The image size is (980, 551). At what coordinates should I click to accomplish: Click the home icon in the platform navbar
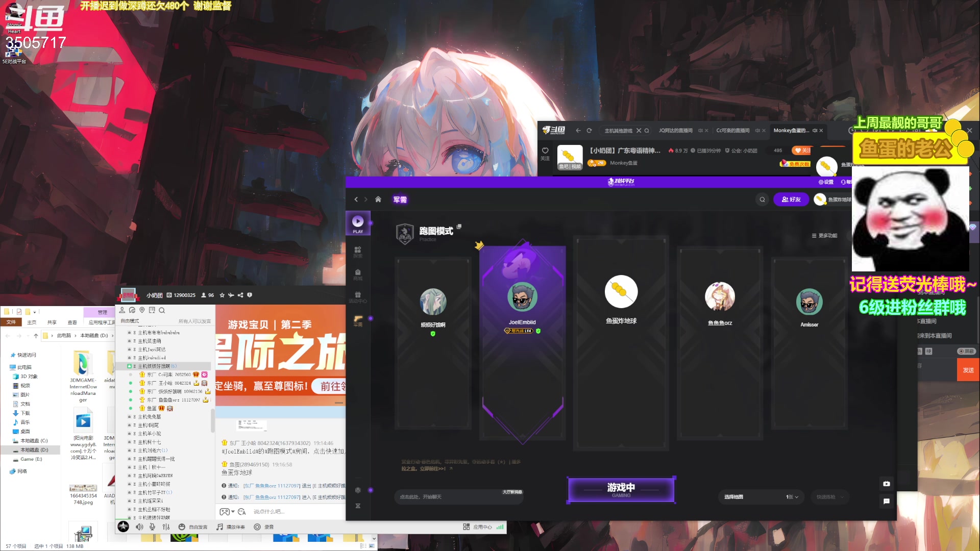(378, 199)
